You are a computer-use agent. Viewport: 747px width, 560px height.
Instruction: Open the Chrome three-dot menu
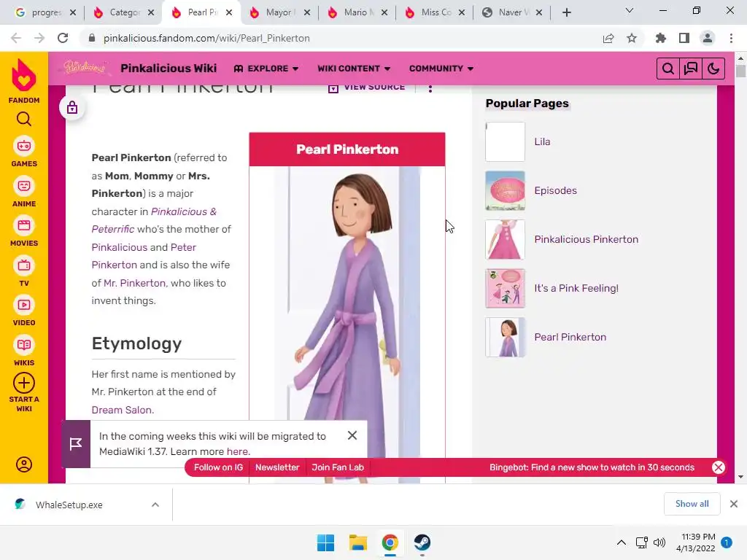731,38
